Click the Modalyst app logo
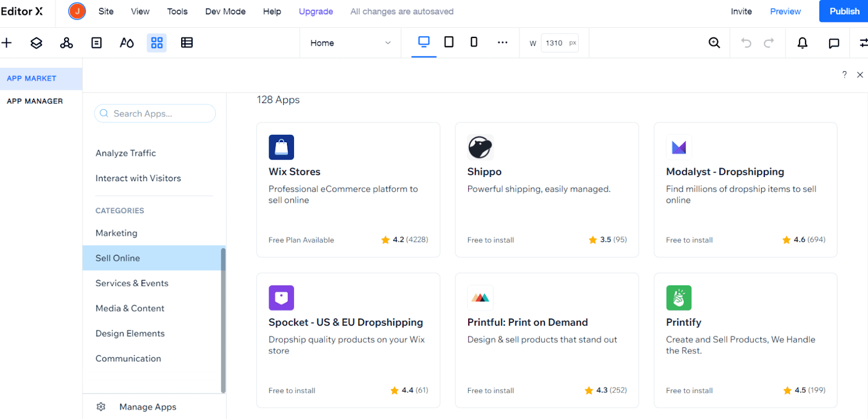 [x=679, y=147]
